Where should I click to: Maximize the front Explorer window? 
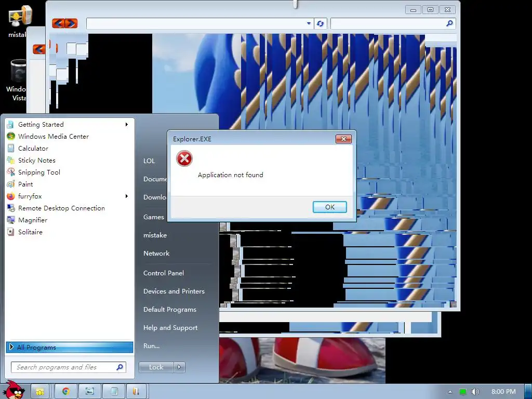tap(430, 10)
